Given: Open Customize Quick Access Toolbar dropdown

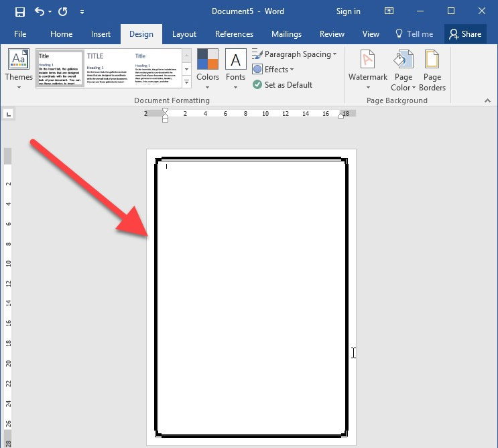Looking at the screenshot, I should [82, 11].
